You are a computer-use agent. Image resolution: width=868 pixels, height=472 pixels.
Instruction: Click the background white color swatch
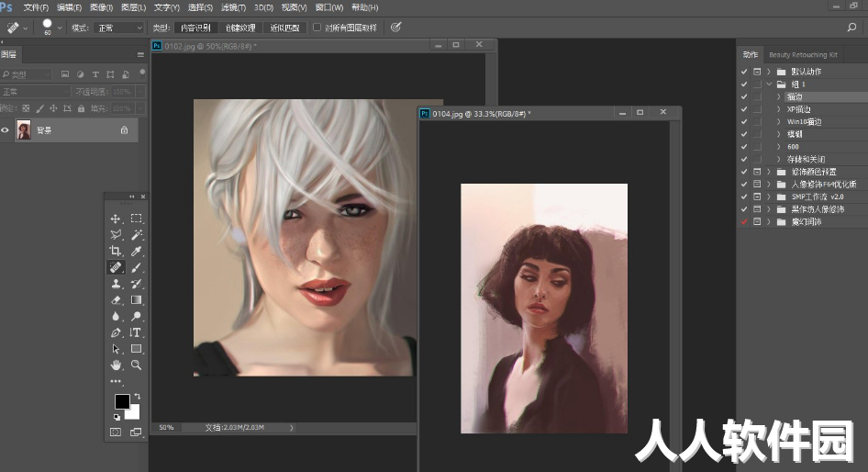click(x=133, y=412)
